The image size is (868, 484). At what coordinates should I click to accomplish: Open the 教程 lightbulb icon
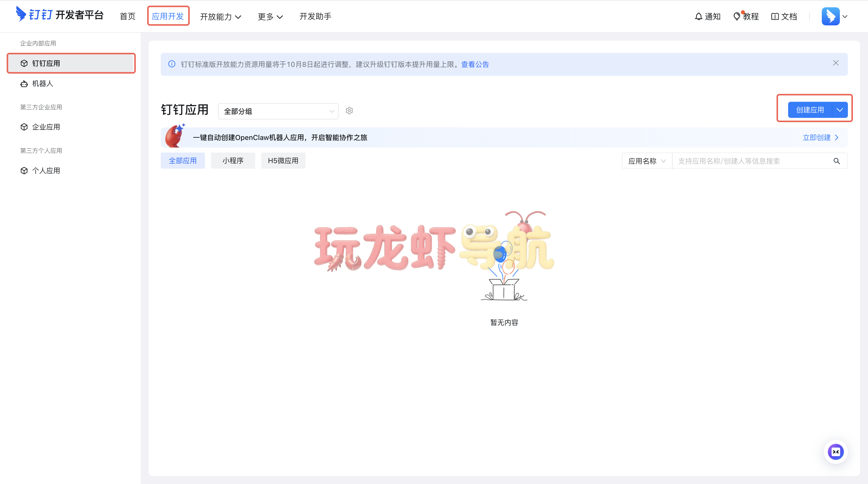click(x=737, y=16)
